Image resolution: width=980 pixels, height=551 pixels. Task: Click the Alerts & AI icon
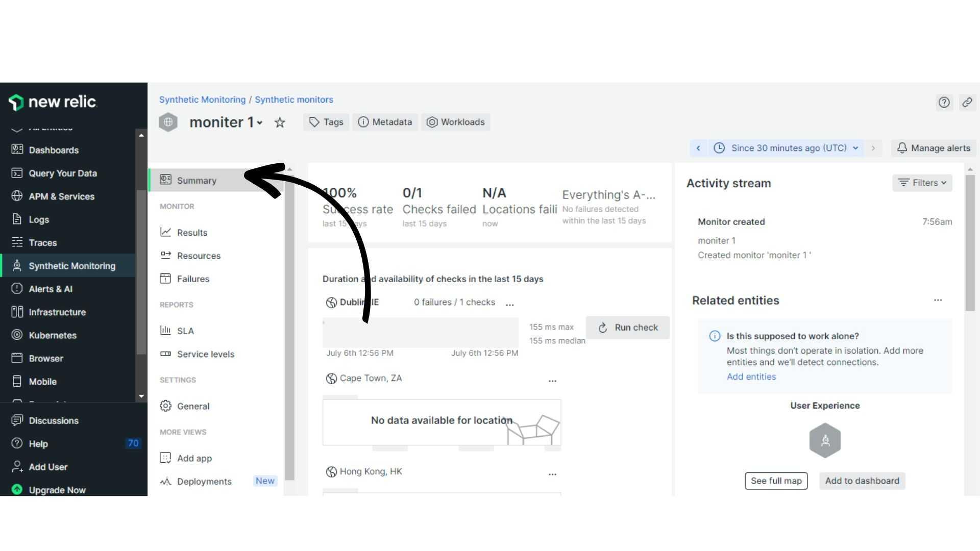pos(17,289)
